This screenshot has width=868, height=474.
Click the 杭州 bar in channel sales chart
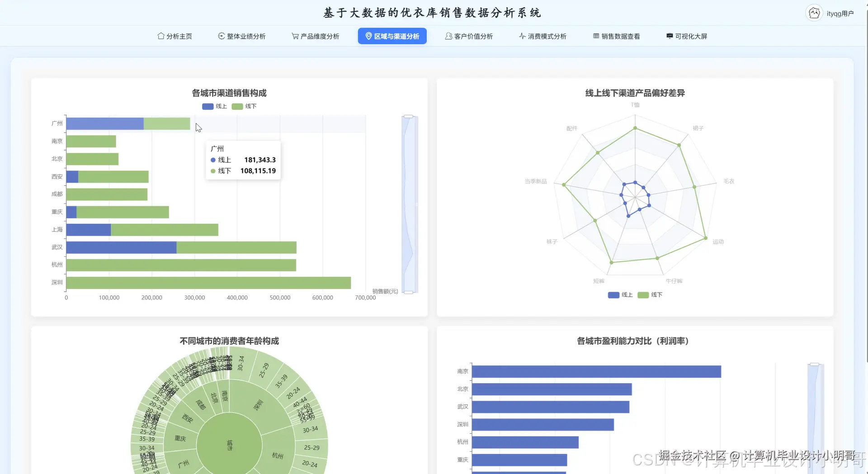click(181, 265)
